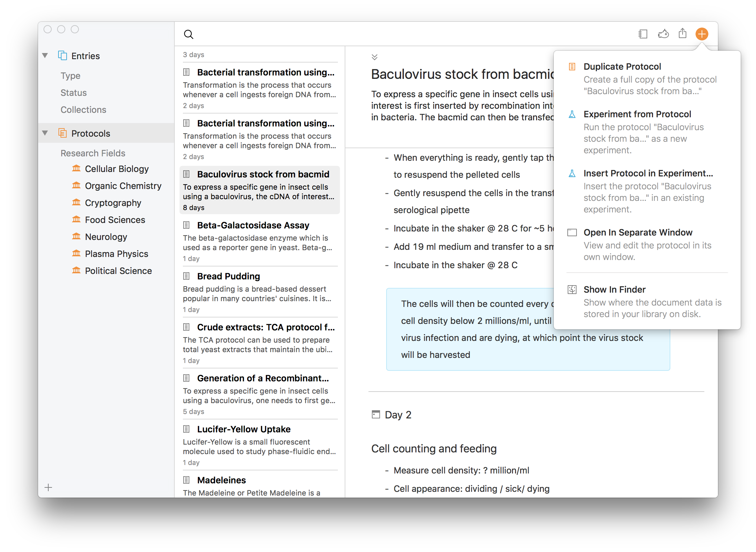
Task: Click the Madeleines protocol icon
Action: pos(186,480)
